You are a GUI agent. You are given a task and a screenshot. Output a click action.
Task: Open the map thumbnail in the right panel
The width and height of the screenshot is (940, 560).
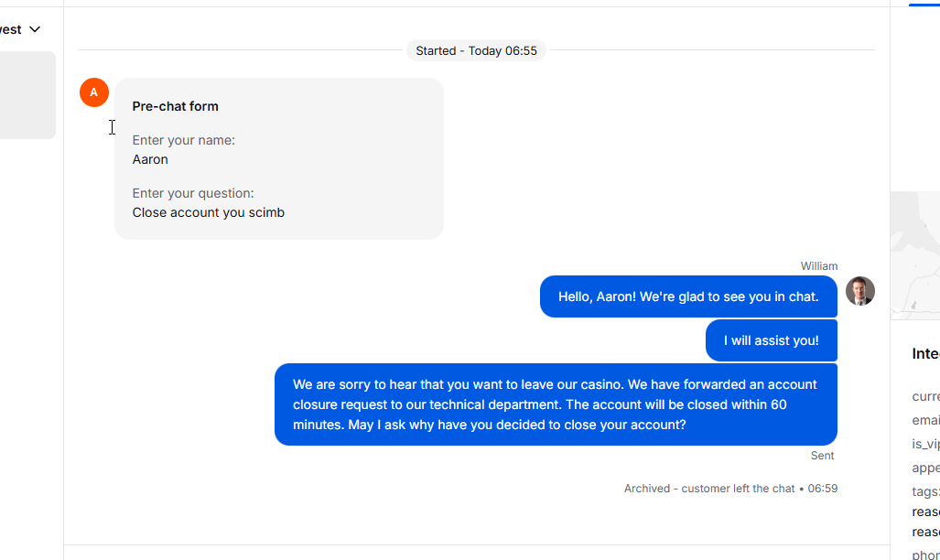point(915,255)
